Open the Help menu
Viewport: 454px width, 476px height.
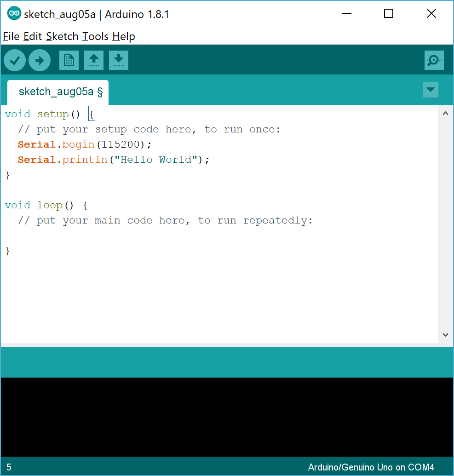pyautogui.click(x=124, y=36)
